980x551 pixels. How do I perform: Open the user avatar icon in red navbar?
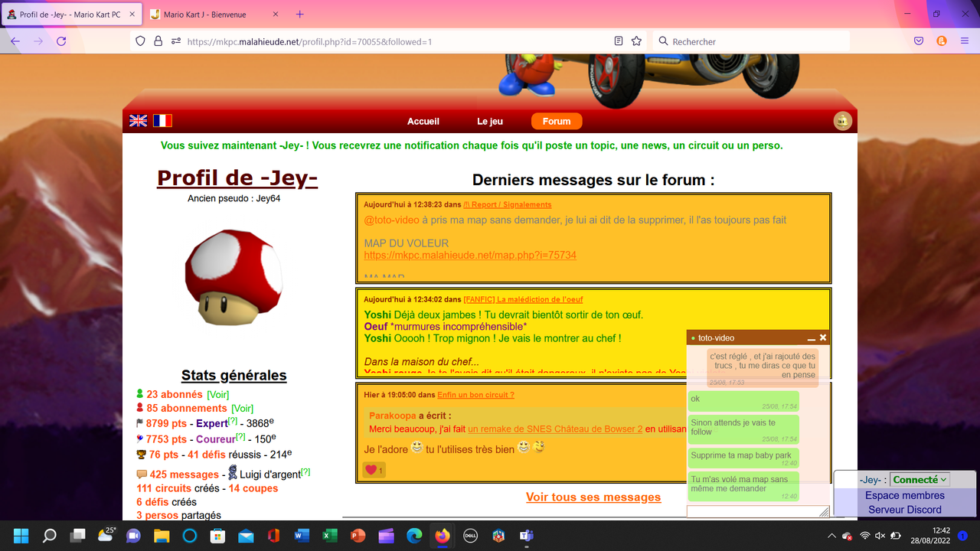click(843, 121)
